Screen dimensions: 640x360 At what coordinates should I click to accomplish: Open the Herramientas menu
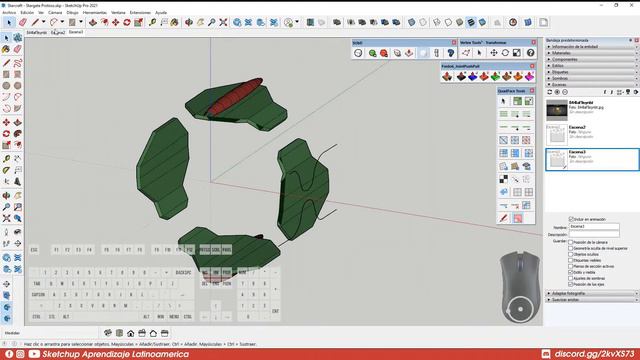(95, 13)
